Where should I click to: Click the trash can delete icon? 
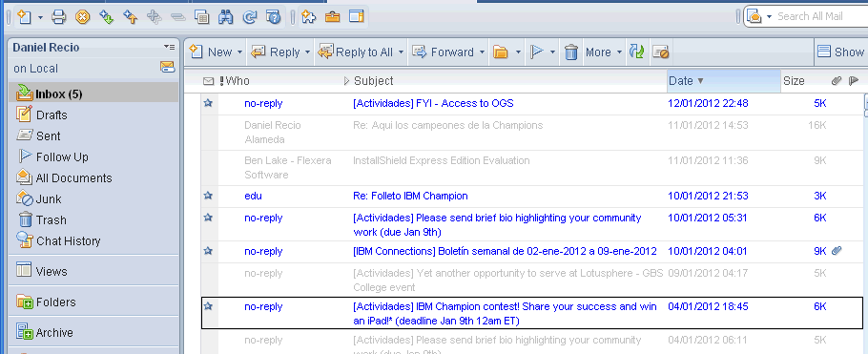(x=571, y=52)
